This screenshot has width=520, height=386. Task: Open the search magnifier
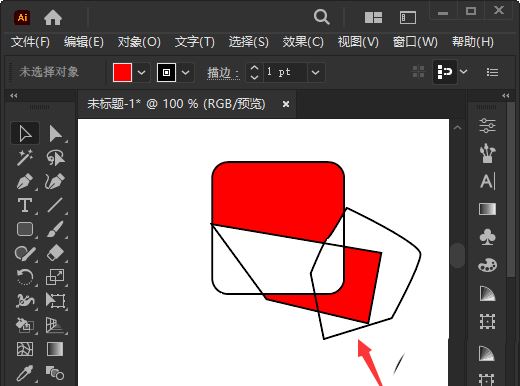[322, 17]
